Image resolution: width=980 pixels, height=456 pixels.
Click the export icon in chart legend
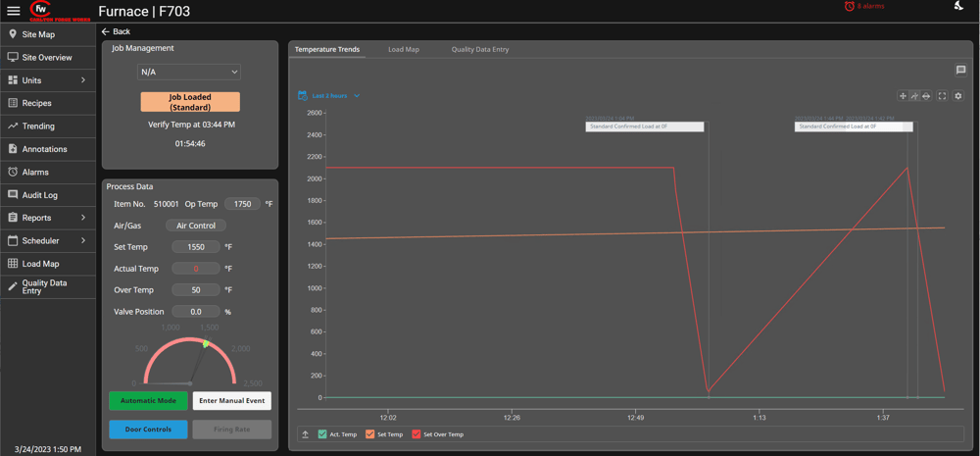[305, 434]
